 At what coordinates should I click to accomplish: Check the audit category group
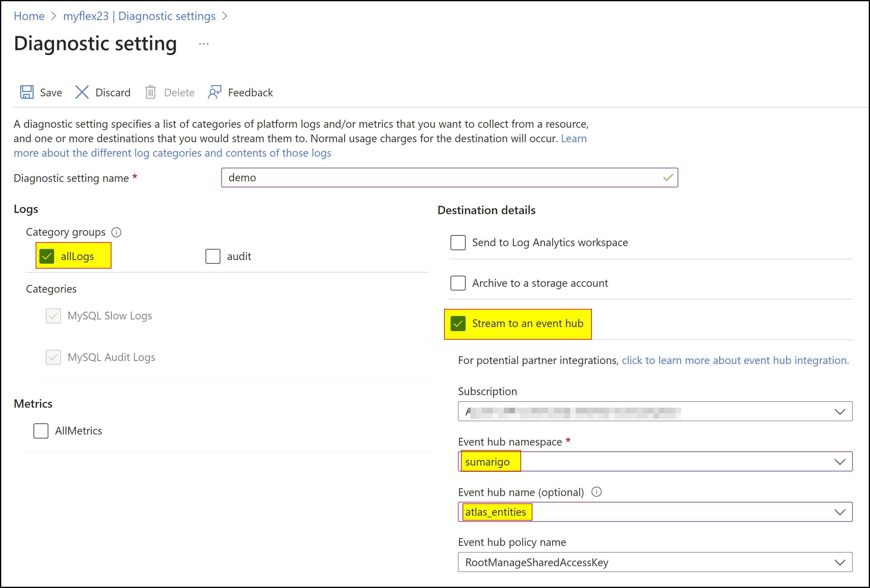pos(213,256)
